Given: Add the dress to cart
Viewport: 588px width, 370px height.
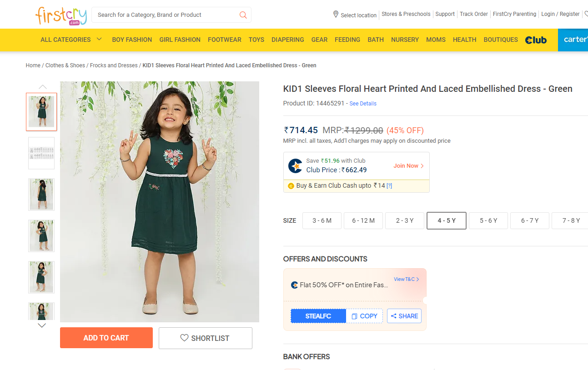Looking at the screenshot, I should [x=106, y=338].
